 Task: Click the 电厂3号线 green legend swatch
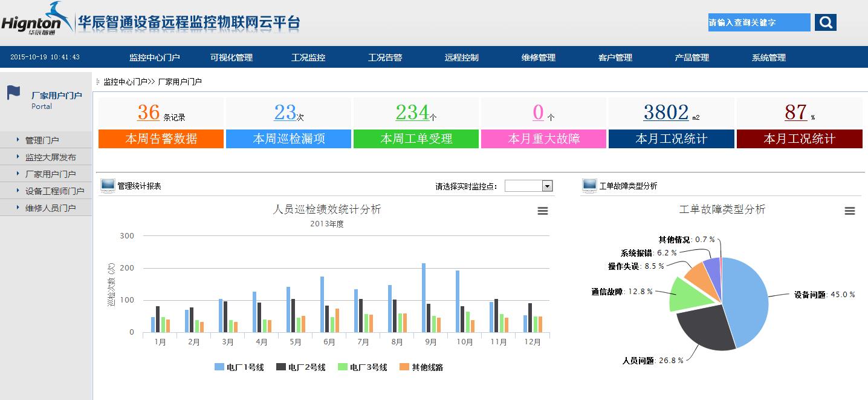343,367
